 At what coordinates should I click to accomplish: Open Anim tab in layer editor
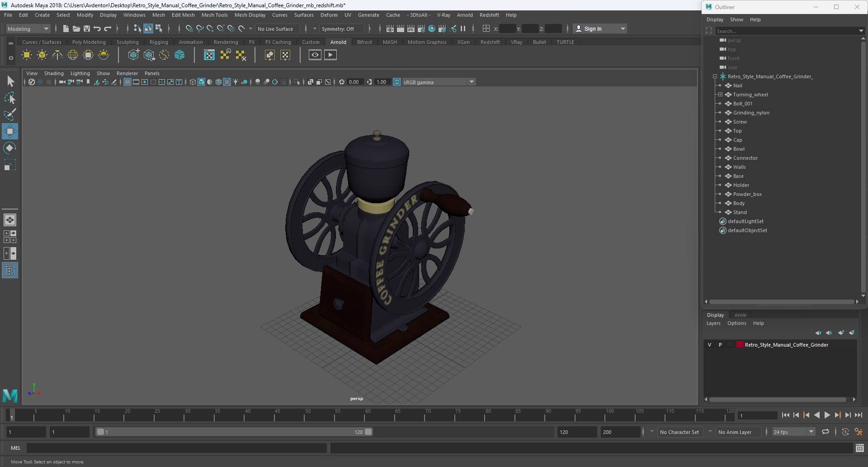tap(740, 315)
